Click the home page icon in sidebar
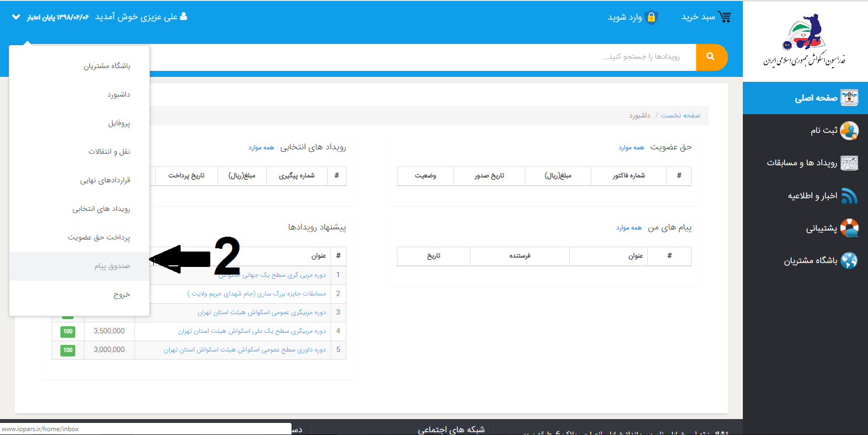The width and height of the screenshot is (868, 435). [849, 98]
